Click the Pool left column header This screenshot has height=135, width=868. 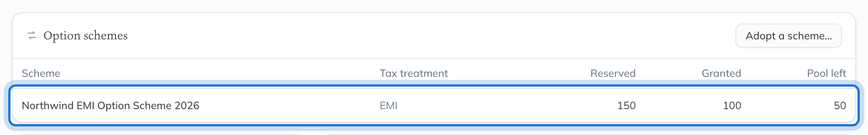coord(826,73)
